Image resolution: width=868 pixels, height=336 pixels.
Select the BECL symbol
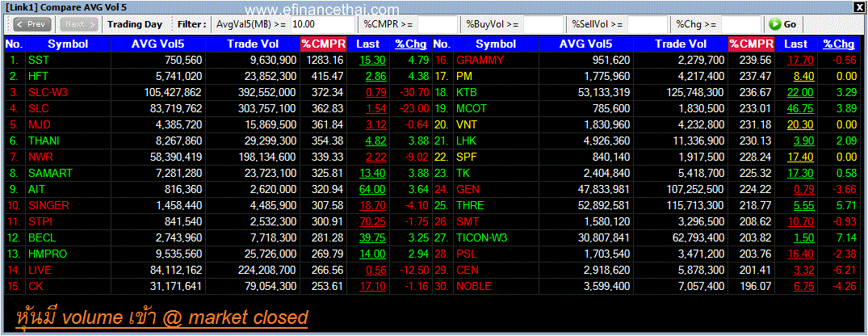point(43,238)
